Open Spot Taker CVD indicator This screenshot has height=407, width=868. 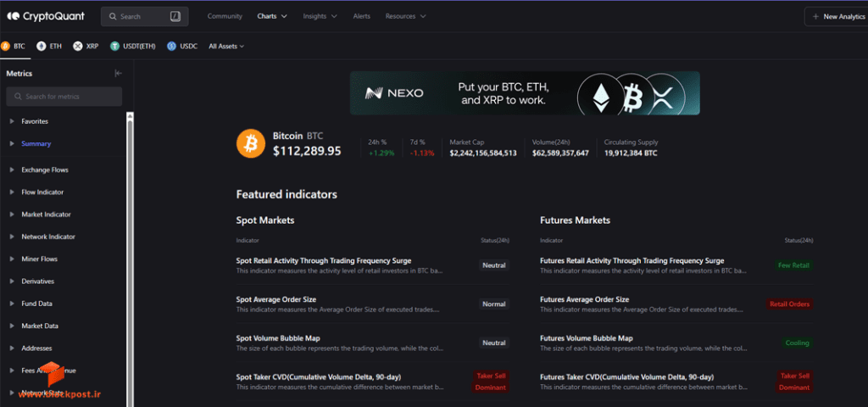click(319, 377)
